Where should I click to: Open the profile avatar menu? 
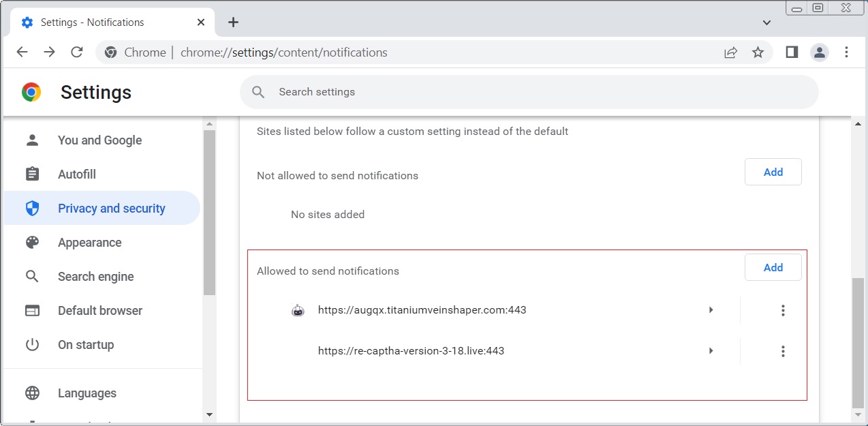coord(819,52)
